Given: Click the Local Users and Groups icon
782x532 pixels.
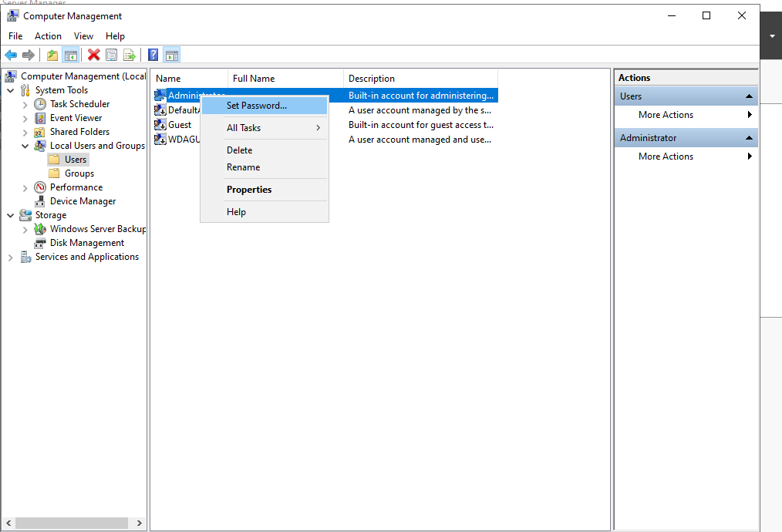Looking at the screenshot, I should [x=40, y=146].
